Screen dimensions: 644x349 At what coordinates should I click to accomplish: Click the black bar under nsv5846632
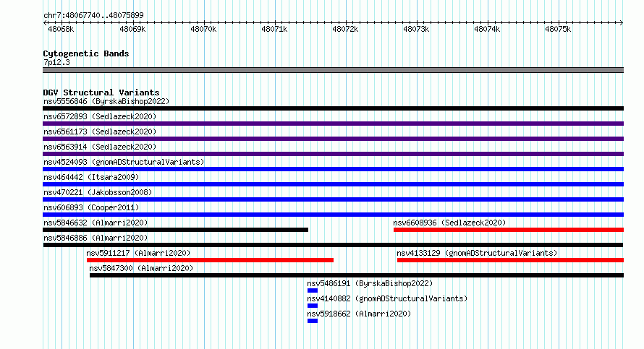point(175,230)
